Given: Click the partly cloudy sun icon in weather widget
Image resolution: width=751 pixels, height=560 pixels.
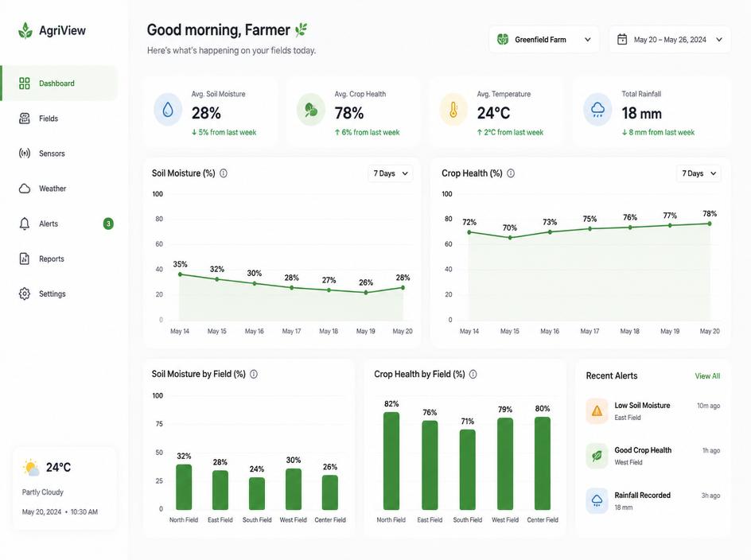Looking at the screenshot, I should [x=31, y=468].
